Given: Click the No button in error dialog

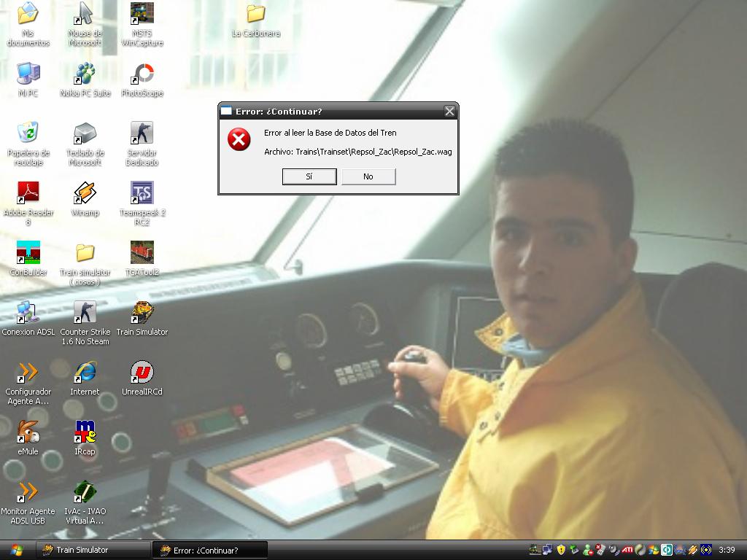Looking at the screenshot, I should tap(368, 176).
